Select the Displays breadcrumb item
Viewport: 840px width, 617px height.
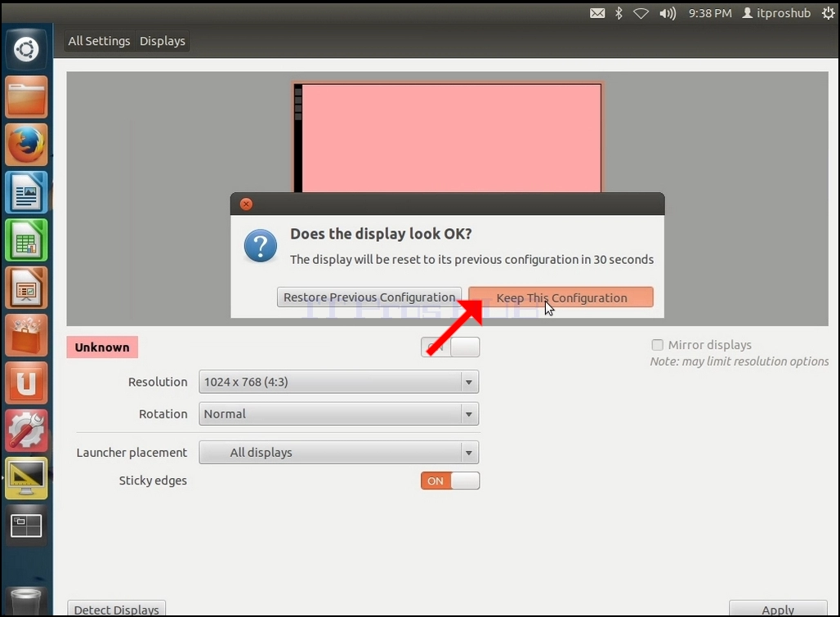coord(163,41)
